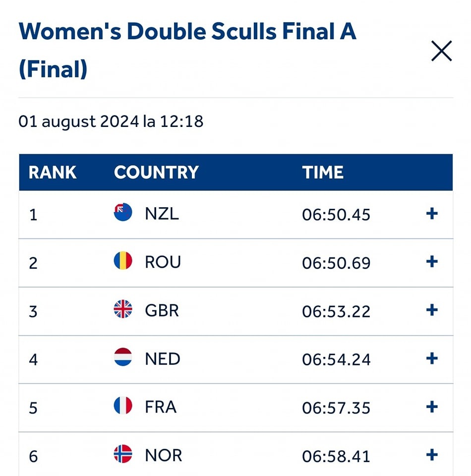Click the Great Britain flag icon
Image resolution: width=471 pixels, height=476 pixels.
[123, 309]
